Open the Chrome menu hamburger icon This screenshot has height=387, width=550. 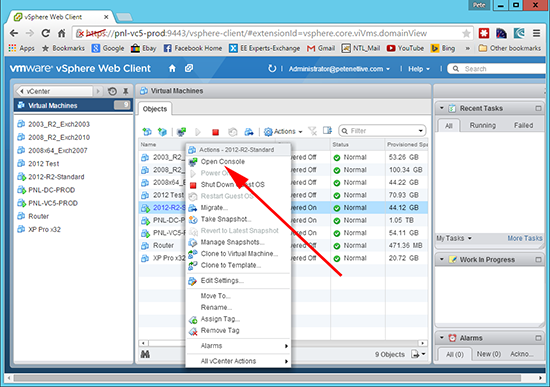[536, 33]
